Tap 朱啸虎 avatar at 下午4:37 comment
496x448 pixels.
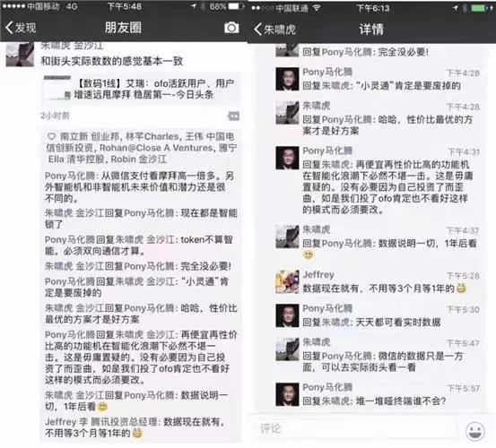tap(287, 237)
